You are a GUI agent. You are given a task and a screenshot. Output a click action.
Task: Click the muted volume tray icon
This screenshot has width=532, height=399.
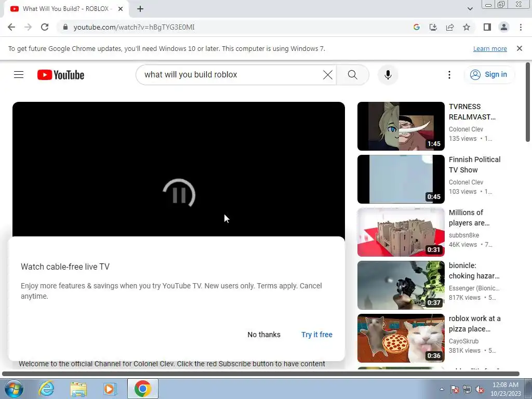(x=480, y=389)
